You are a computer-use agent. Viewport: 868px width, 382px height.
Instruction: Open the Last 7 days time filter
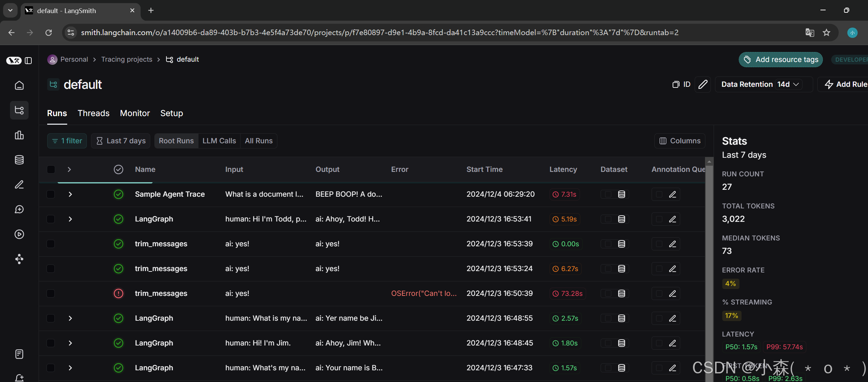tap(121, 141)
